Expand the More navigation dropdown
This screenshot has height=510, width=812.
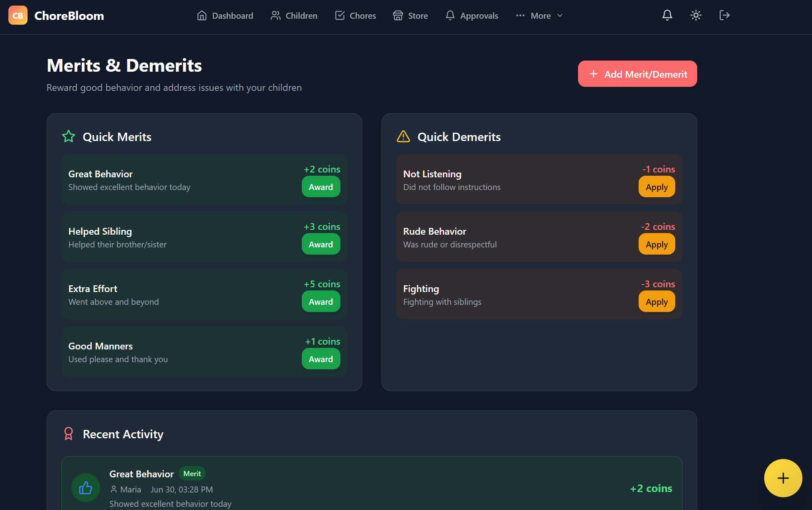[539, 16]
